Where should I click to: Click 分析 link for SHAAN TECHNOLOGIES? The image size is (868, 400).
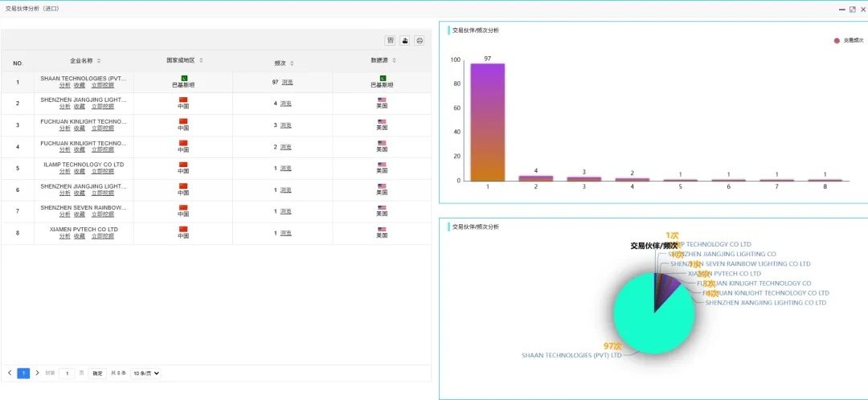65,85
